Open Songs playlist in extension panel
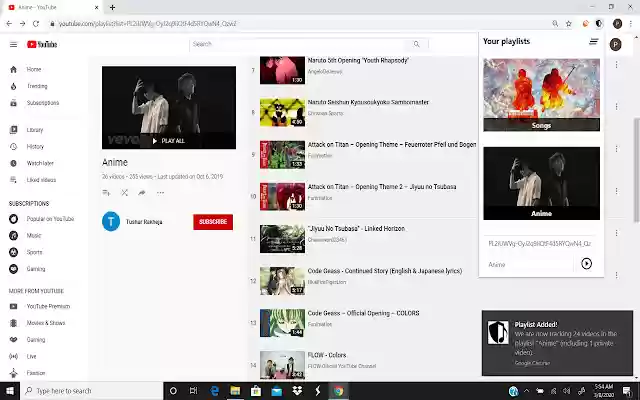 click(x=542, y=95)
